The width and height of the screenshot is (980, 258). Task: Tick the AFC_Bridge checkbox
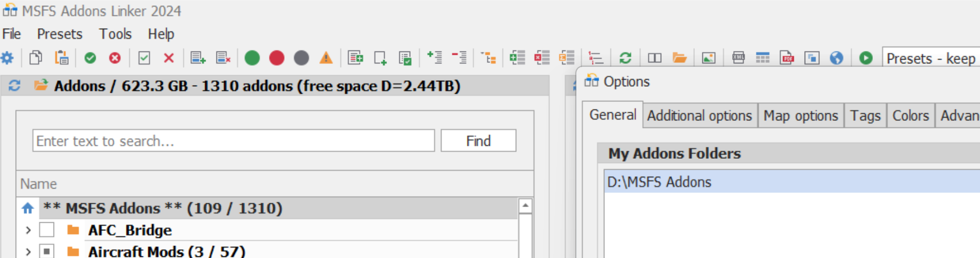pos(47,230)
